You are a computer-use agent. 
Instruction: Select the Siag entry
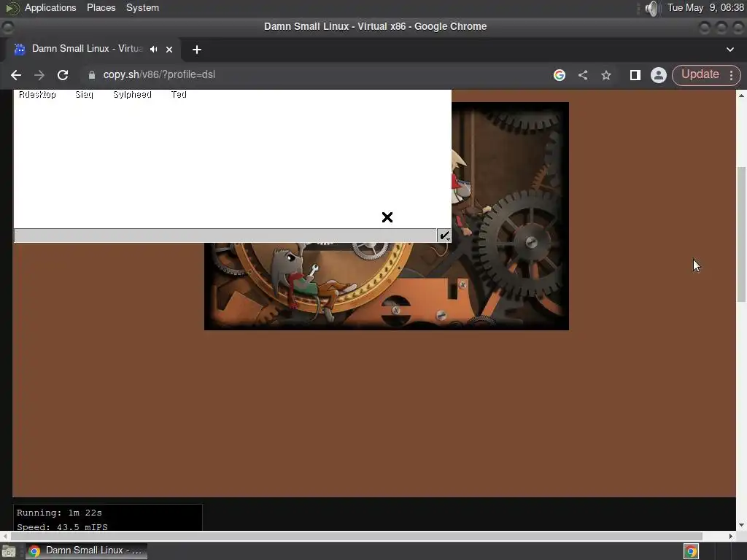pyautogui.click(x=84, y=94)
